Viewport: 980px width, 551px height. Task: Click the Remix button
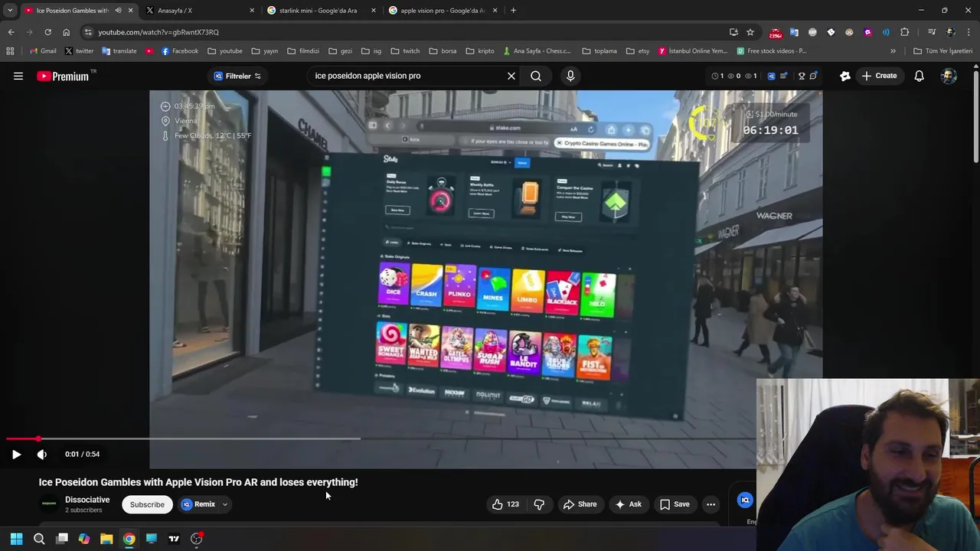point(198,504)
